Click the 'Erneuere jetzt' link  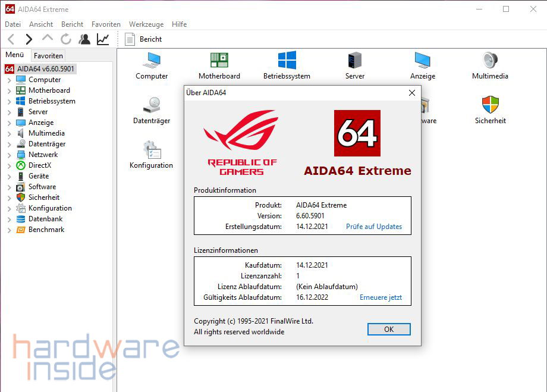coord(381,297)
